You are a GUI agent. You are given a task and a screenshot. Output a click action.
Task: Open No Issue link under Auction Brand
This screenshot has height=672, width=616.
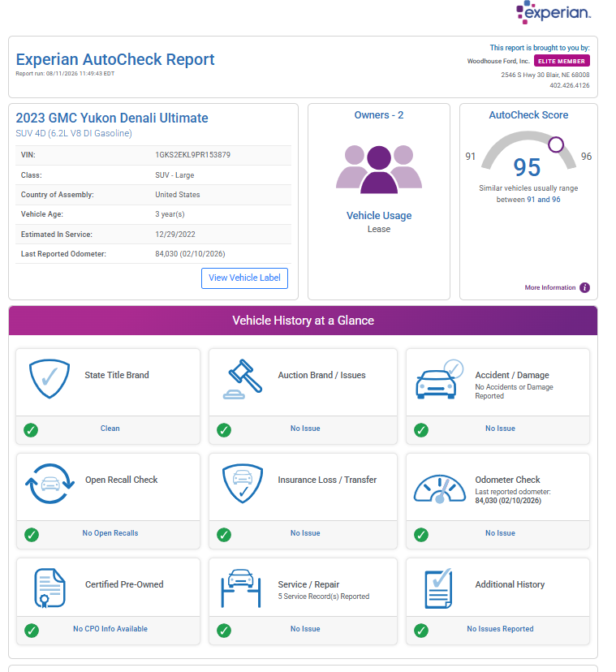[x=305, y=429]
